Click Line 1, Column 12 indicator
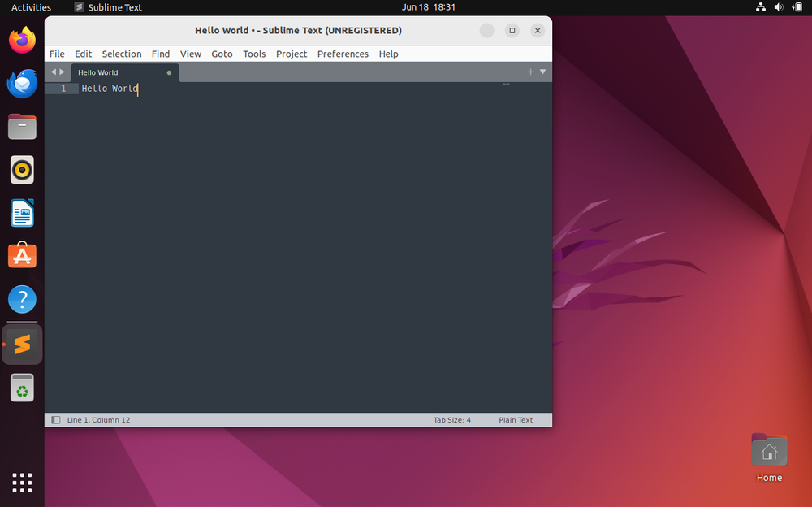 pyautogui.click(x=98, y=420)
